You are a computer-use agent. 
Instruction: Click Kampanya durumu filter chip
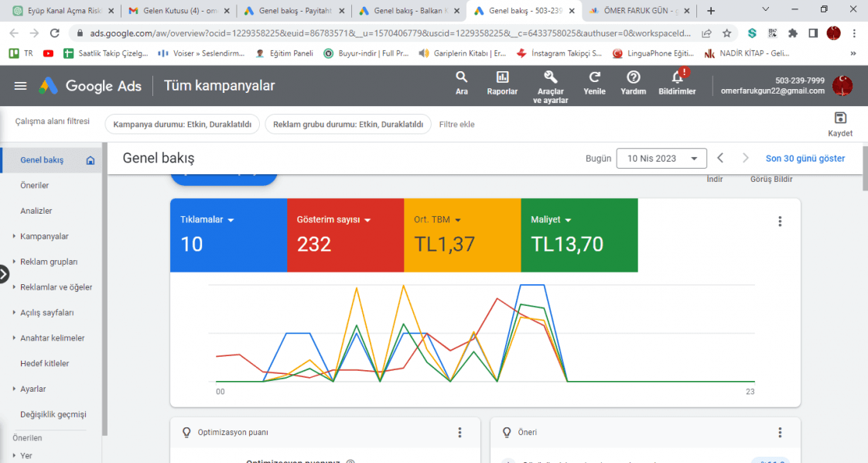(182, 125)
